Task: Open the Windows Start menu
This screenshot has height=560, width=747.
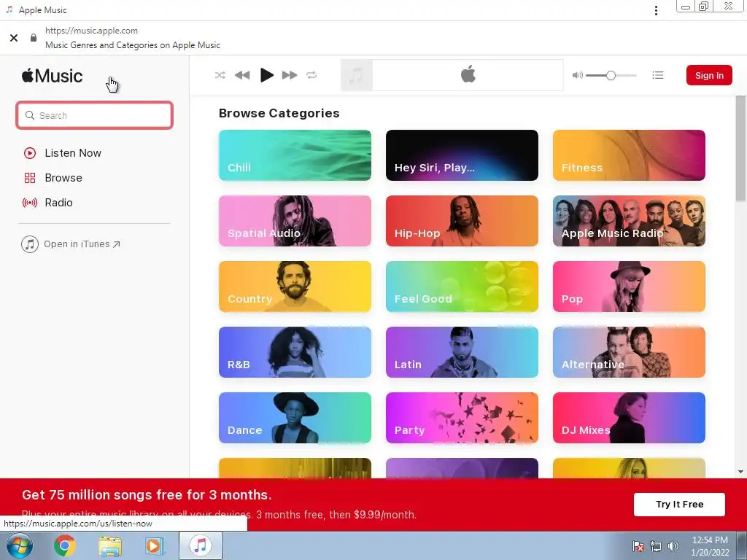Action: click(x=19, y=545)
